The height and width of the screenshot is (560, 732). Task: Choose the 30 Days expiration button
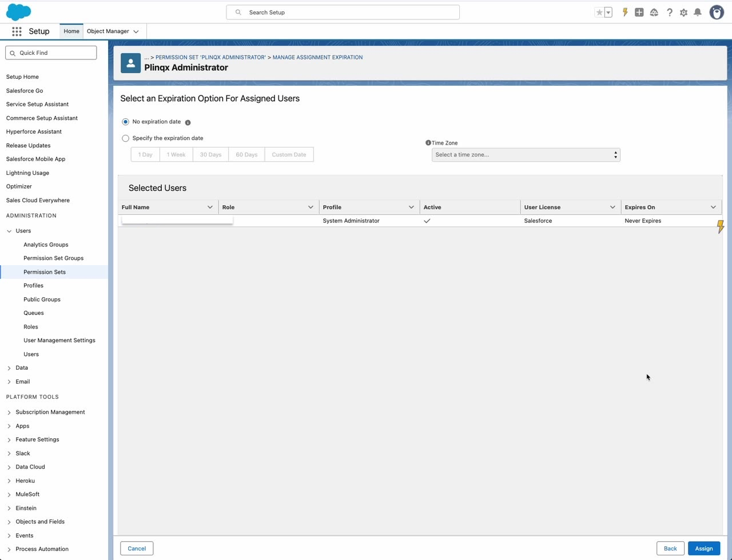pos(210,154)
